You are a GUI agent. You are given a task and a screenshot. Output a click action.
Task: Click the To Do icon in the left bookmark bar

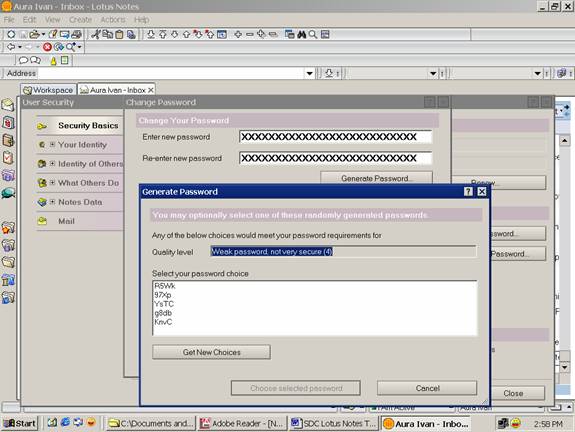(x=8, y=158)
